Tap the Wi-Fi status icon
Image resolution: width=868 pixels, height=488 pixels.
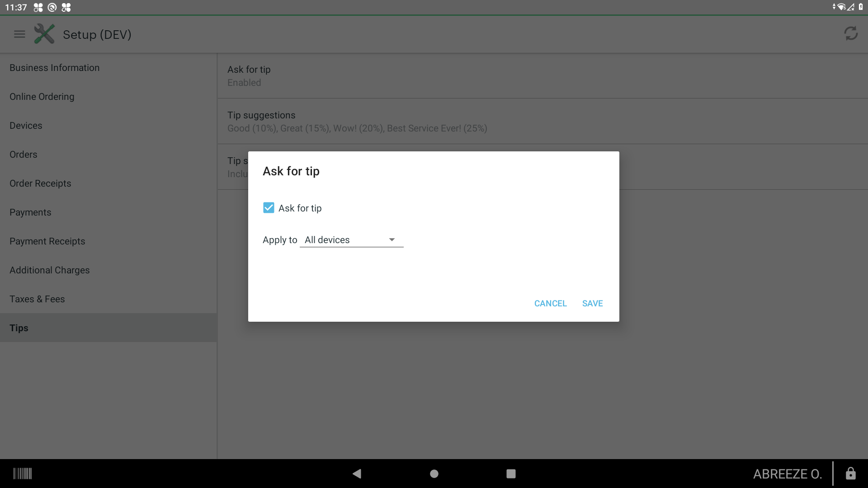click(841, 7)
